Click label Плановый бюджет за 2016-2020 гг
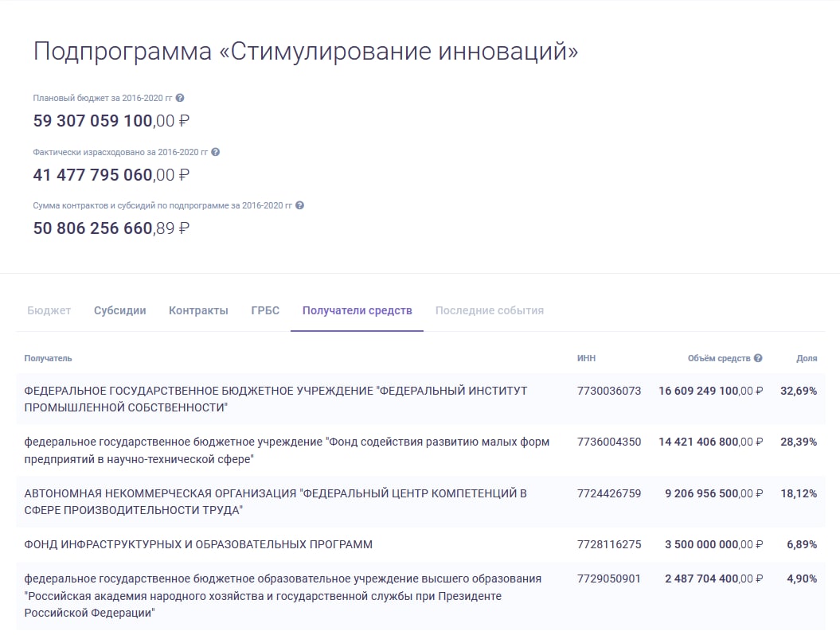This screenshot has height=635, width=840. (103, 98)
